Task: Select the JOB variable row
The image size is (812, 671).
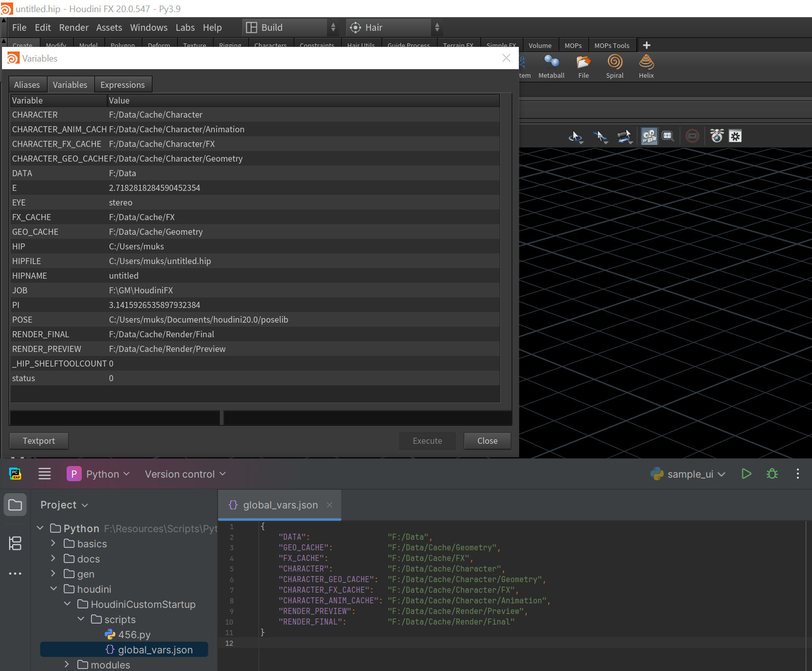Action: pyautogui.click(x=255, y=290)
